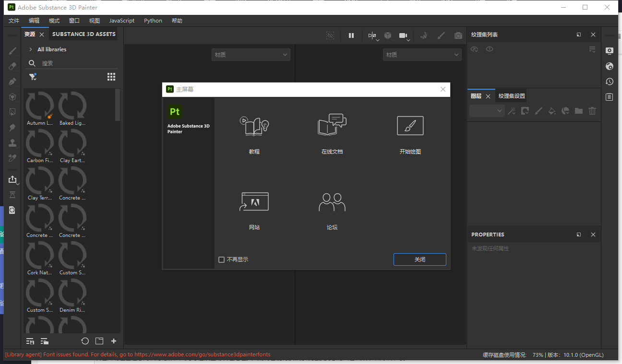
Task: Click the add fill layer bucket icon
Action: (552, 111)
